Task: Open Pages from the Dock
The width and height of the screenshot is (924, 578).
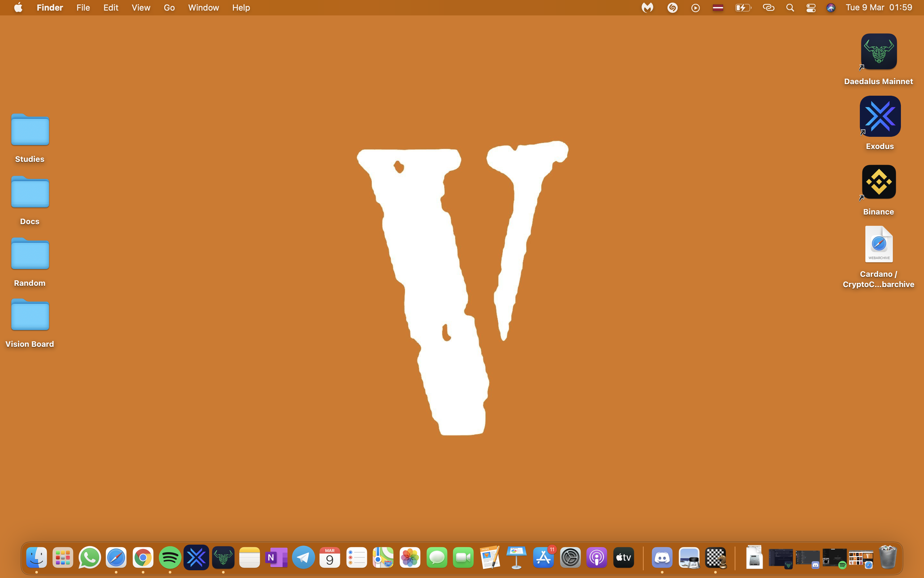Action: coord(490,558)
